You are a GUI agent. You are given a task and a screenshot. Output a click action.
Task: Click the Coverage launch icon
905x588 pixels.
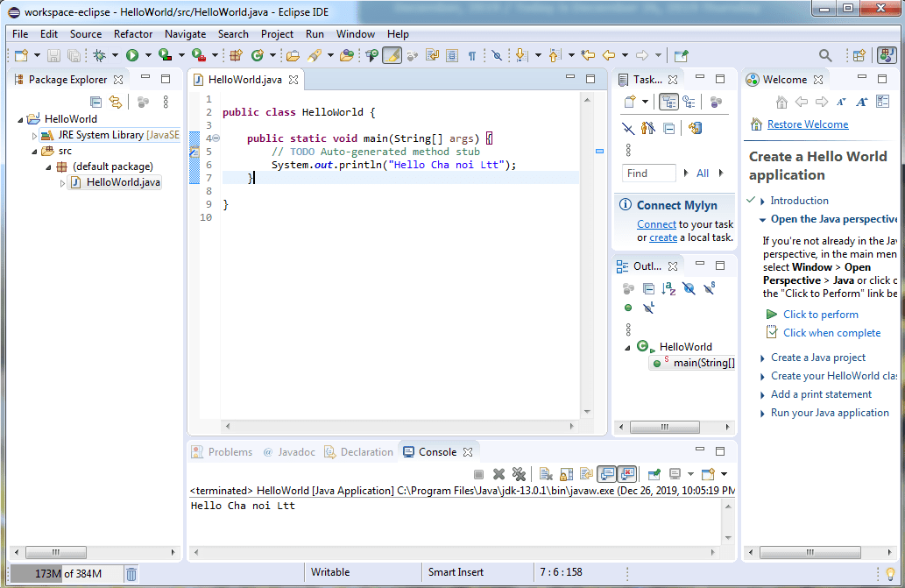pyautogui.click(x=165, y=55)
